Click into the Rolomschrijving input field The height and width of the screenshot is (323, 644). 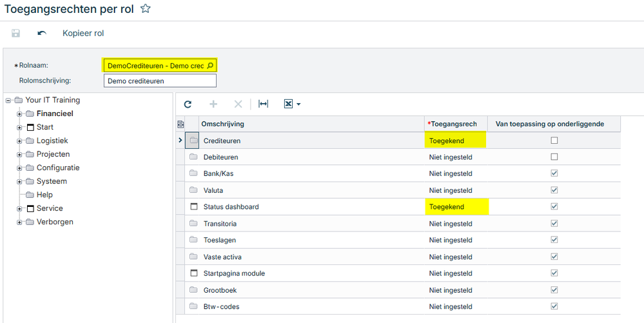point(160,81)
